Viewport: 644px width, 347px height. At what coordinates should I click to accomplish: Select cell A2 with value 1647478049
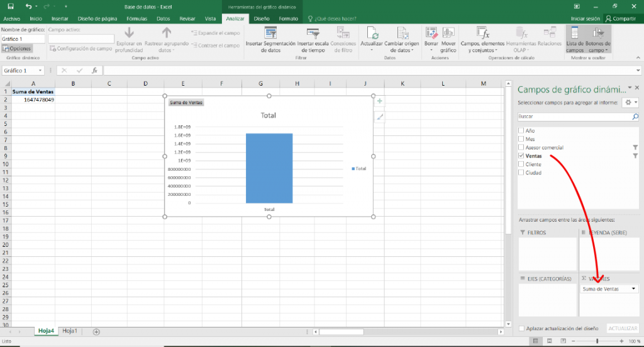tap(33, 100)
